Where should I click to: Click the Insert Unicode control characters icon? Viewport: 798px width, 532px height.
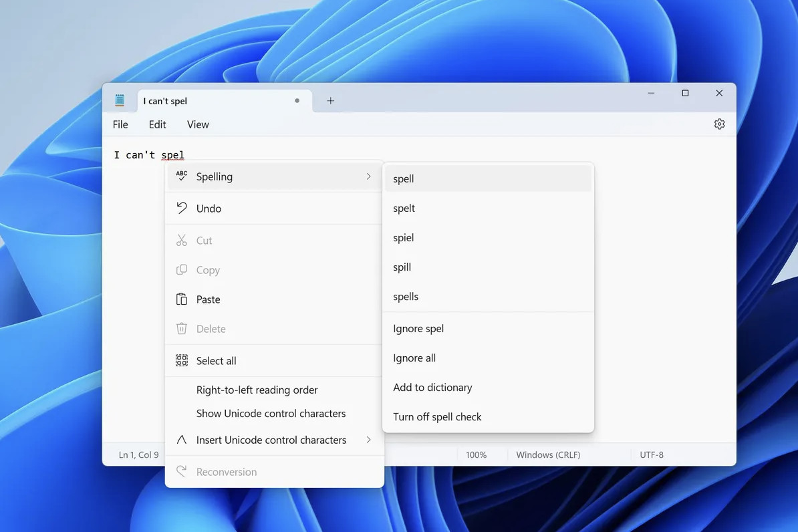(182, 440)
